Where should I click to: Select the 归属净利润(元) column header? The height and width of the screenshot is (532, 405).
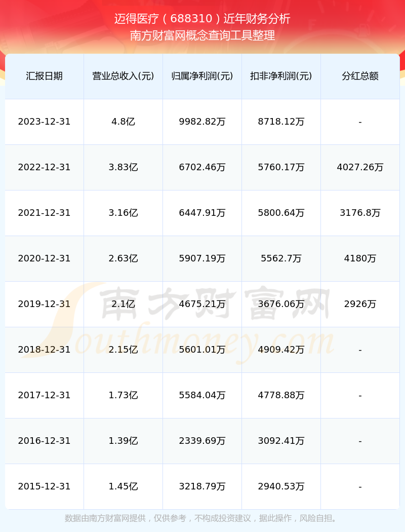(202, 76)
